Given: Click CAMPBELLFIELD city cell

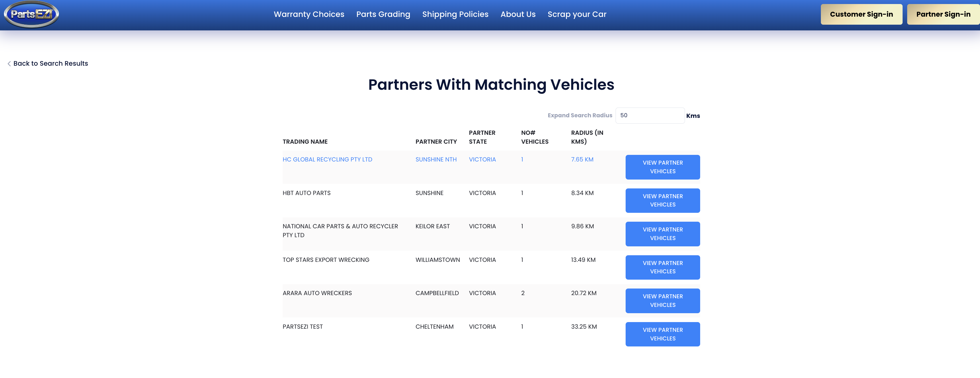Looking at the screenshot, I should [x=437, y=293].
